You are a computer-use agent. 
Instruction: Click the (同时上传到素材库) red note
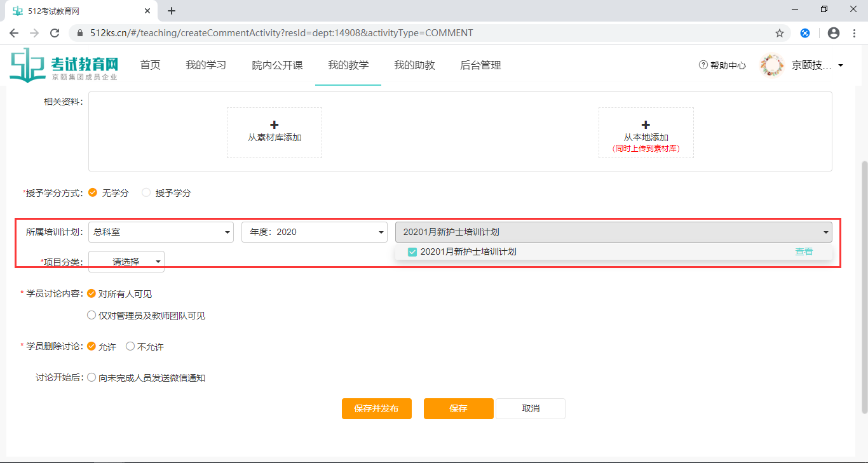646,149
